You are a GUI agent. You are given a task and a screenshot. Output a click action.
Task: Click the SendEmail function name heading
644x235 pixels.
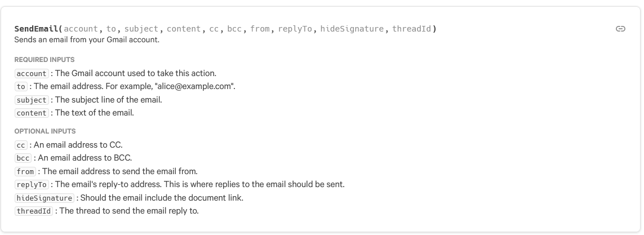tap(37, 29)
